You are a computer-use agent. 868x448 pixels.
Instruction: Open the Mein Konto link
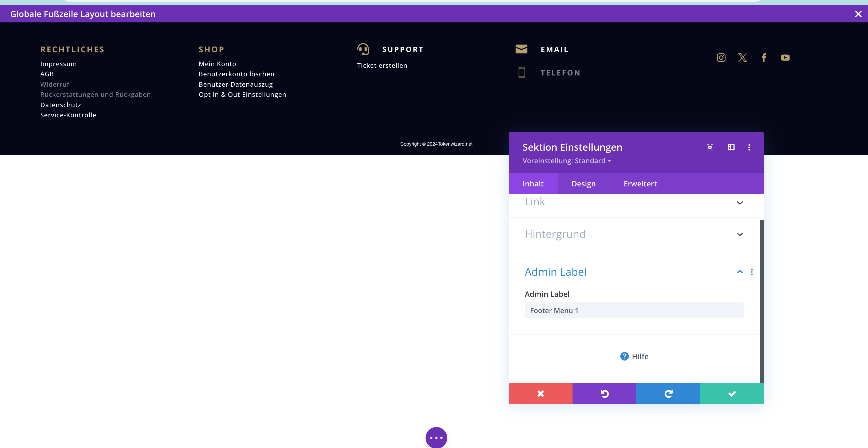point(217,64)
